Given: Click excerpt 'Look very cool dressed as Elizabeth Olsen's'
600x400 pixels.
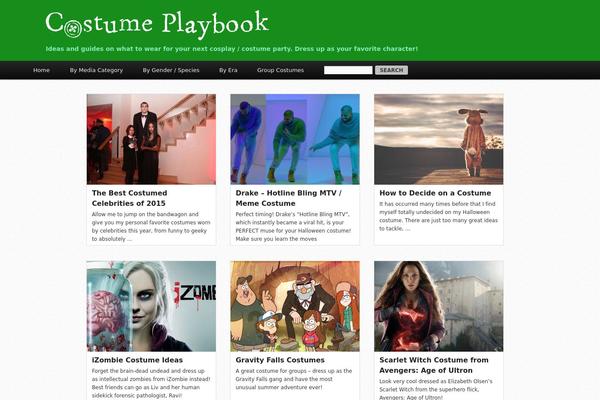Looking at the screenshot, I should 436,389.
